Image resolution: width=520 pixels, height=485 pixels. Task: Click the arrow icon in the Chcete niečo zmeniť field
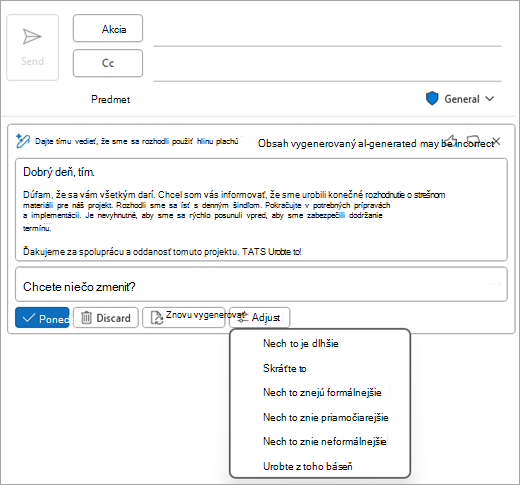point(495,284)
